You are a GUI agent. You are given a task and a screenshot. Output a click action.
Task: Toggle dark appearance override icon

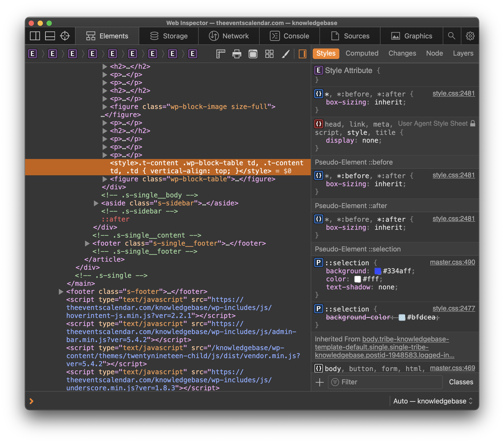(253, 54)
